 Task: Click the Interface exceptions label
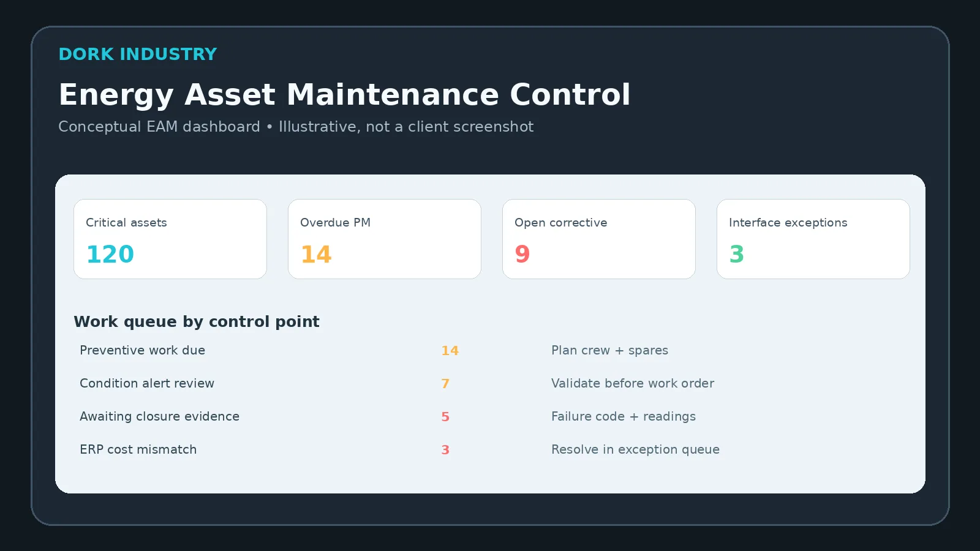(788, 222)
